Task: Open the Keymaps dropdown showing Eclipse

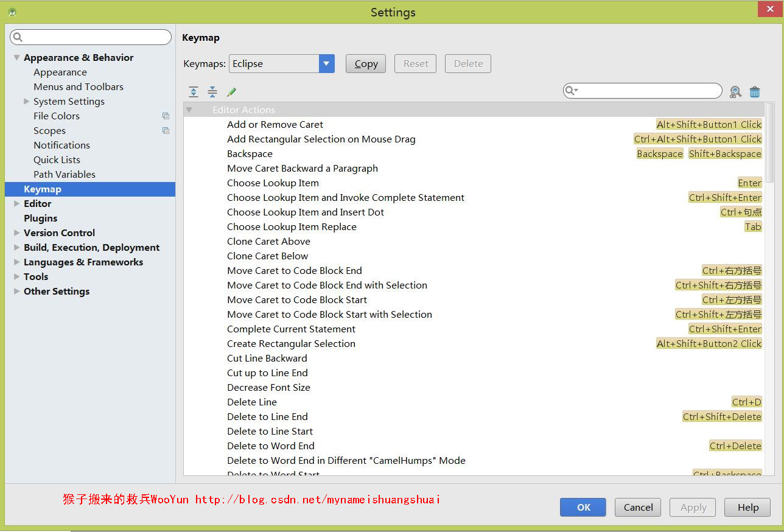Action: 282,63
